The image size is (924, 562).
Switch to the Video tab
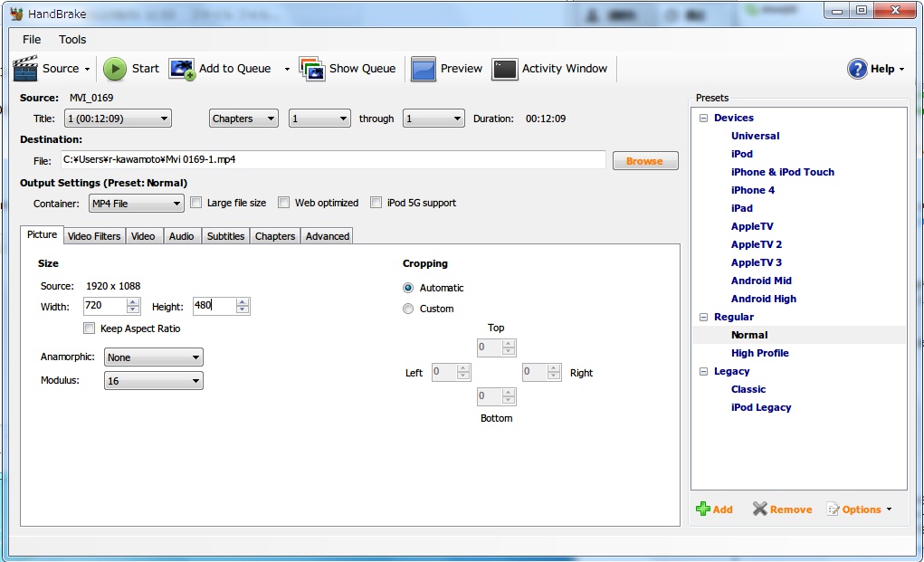143,236
